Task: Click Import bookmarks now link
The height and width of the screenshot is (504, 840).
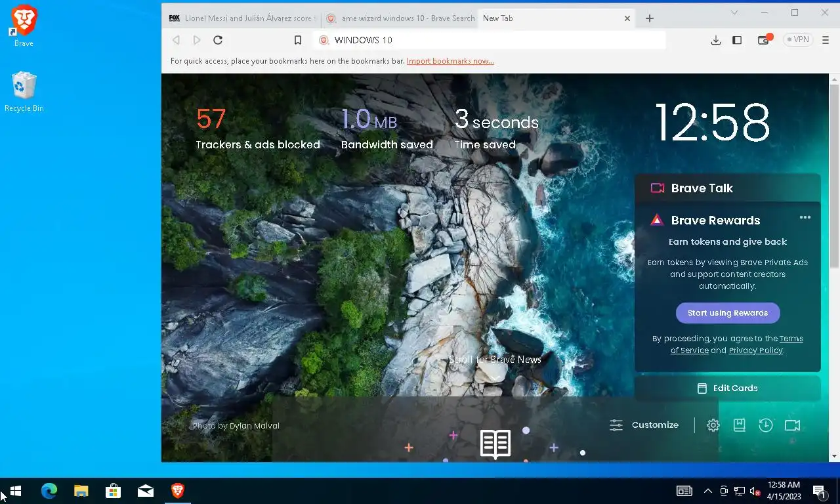Action: click(450, 61)
